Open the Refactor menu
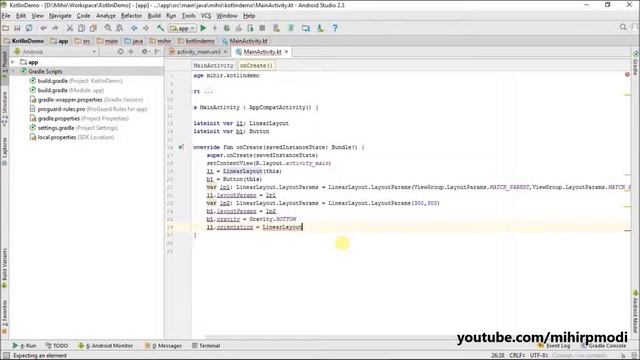The width and height of the screenshot is (640, 360). tap(131, 16)
